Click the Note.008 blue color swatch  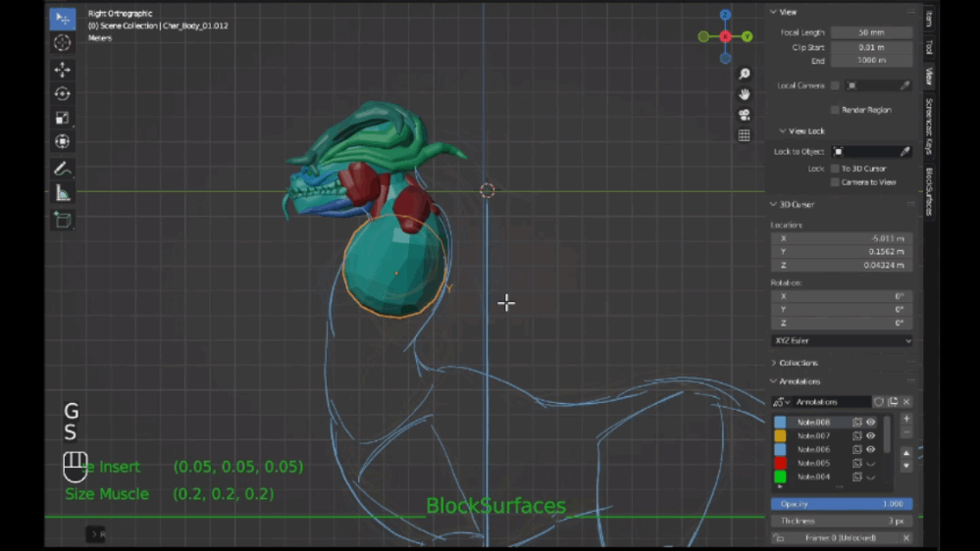(x=781, y=423)
